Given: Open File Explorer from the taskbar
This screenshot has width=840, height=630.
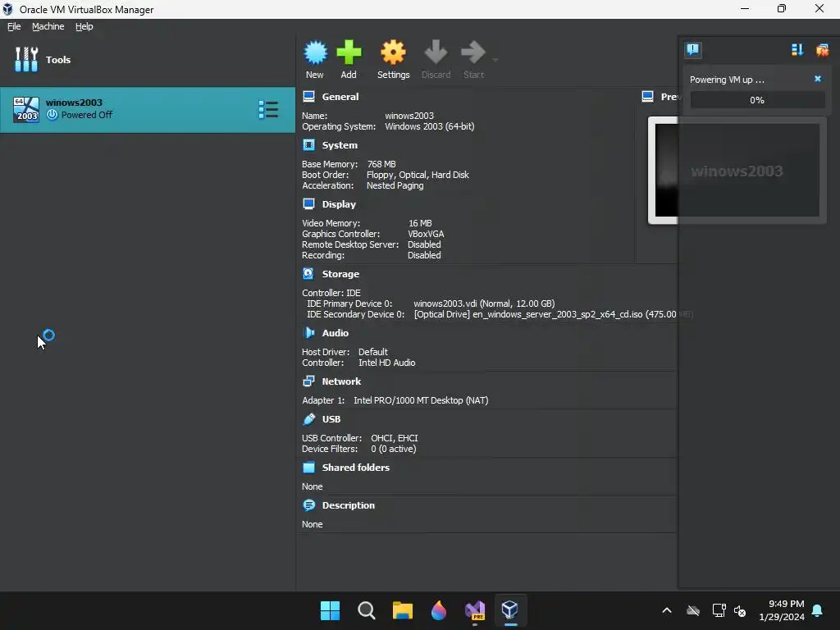Looking at the screenshot, I should tap(402, 610).
